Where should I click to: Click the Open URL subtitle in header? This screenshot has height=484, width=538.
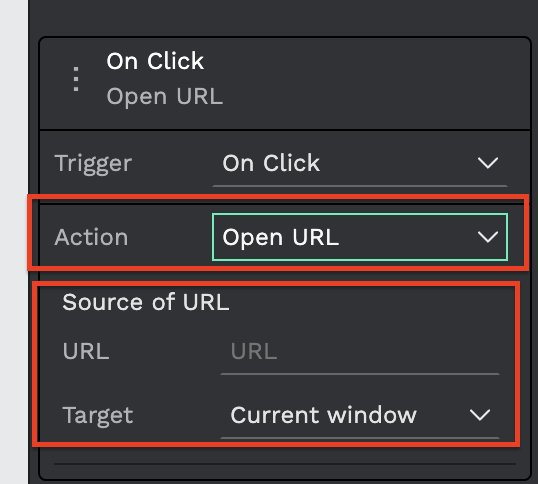[x=165, y=96]
